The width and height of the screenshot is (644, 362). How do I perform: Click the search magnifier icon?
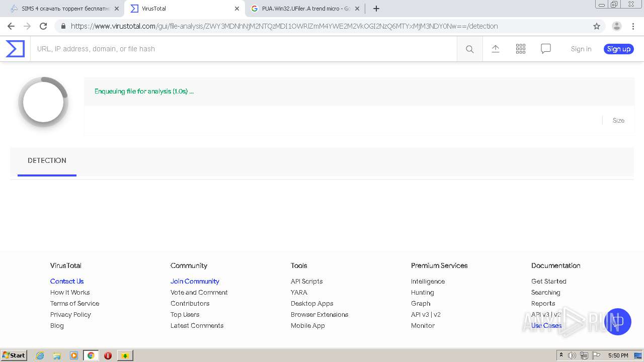tap(470, 49)
